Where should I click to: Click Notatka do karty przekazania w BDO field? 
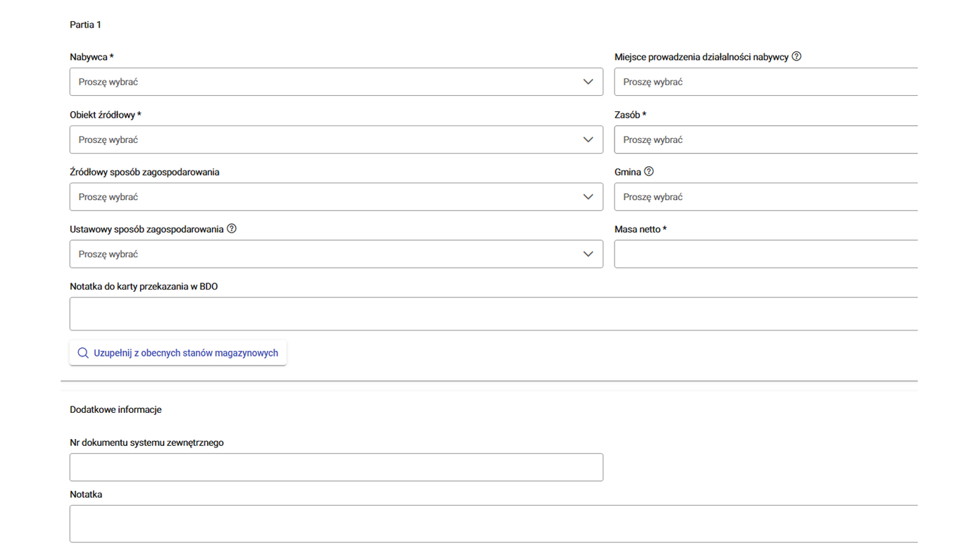(x=493, y=314)
